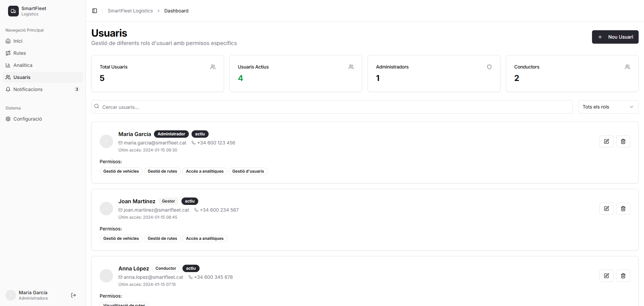Go to Inici in the sidebar
Image resolution: width=644 pixels, height=306 pixels.
click(43, 41)
